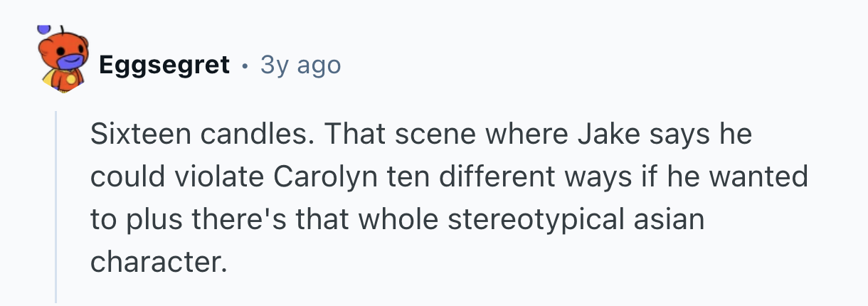Collapse the comment using the vertical thread line
The width and height of the screenshot is (868, 306).
coord(56,206)
